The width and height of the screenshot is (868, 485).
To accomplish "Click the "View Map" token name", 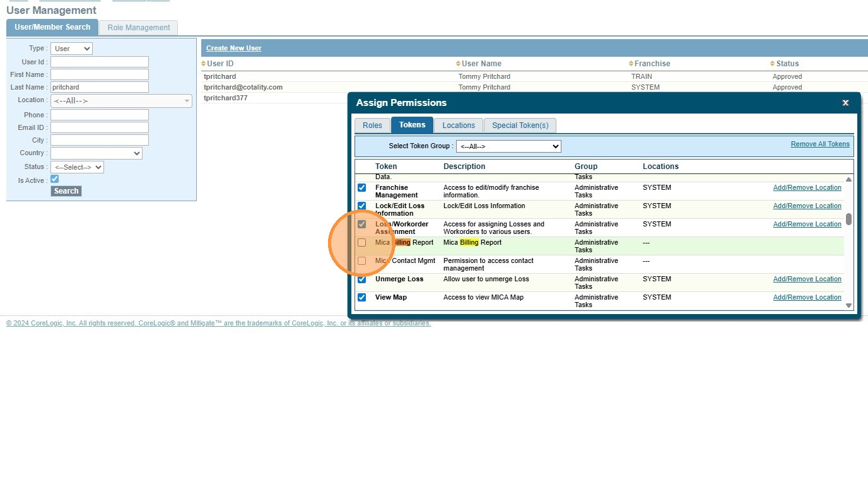I will 391,298.
